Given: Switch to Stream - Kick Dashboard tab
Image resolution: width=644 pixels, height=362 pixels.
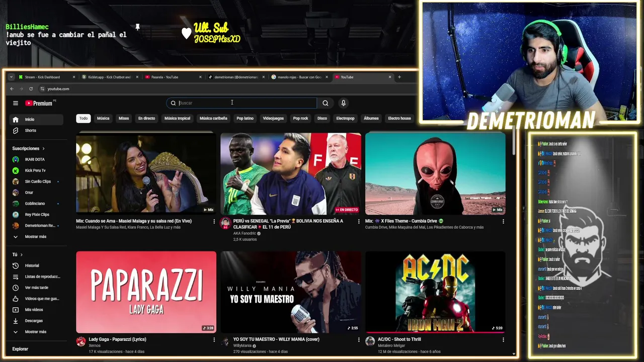Looking at the screenshot, I should [x=47, y=77].
